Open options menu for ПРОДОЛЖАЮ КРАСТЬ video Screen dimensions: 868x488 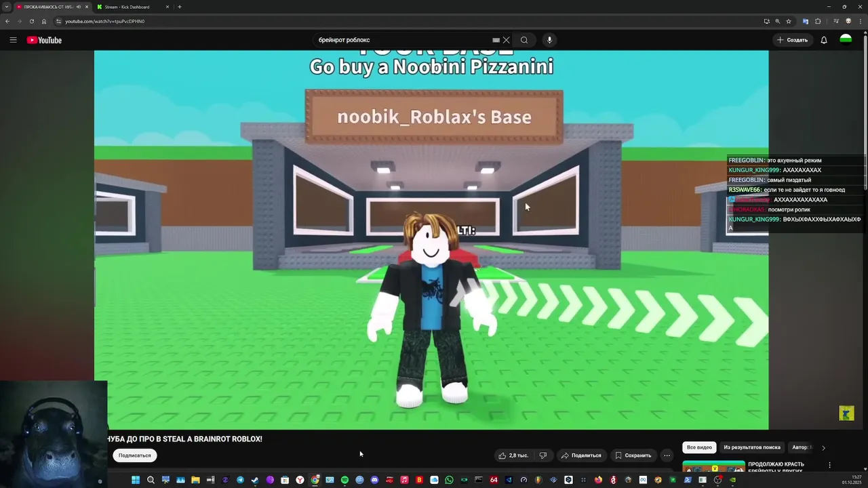pyautogui.click(x=829, y=465)
